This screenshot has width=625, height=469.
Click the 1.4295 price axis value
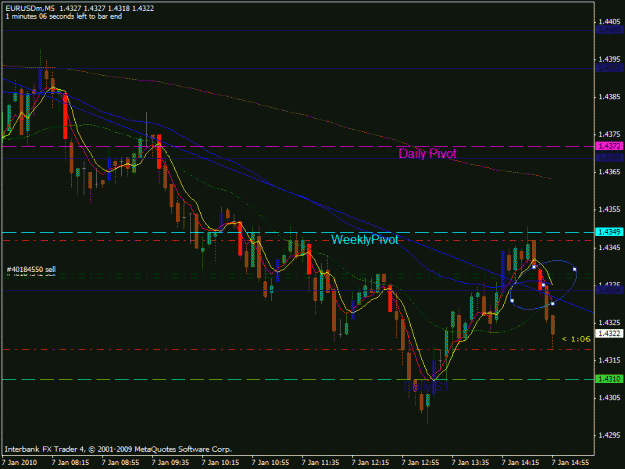pos(610,436)
